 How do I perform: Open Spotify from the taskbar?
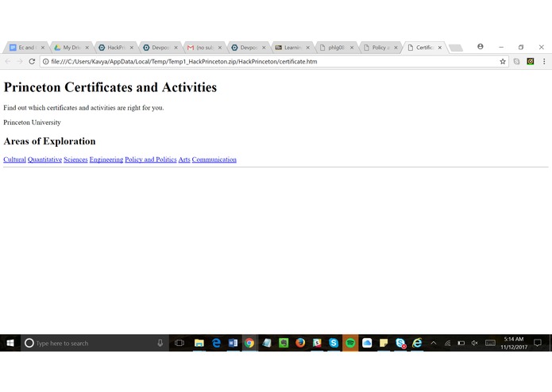(350, 343)
